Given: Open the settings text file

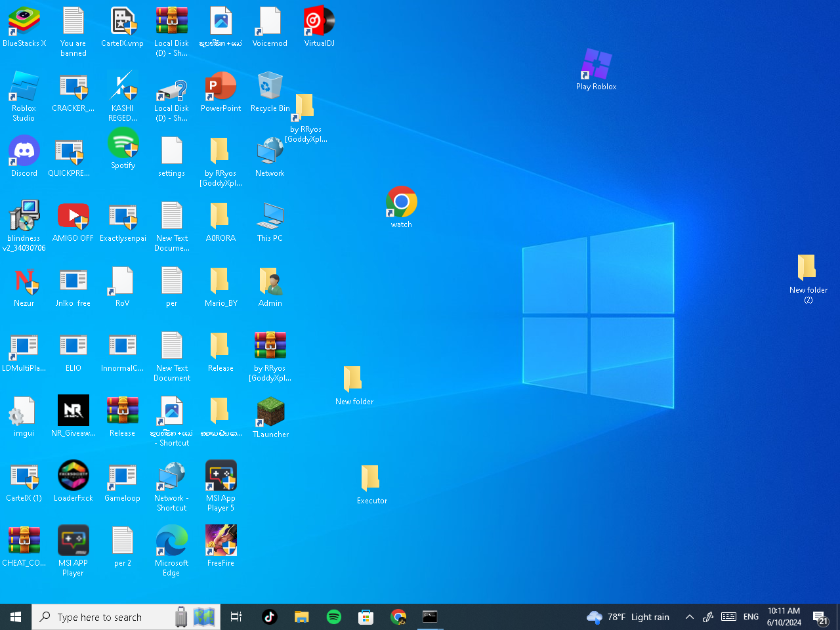Looking at the screenshot, I should point(172,157).
